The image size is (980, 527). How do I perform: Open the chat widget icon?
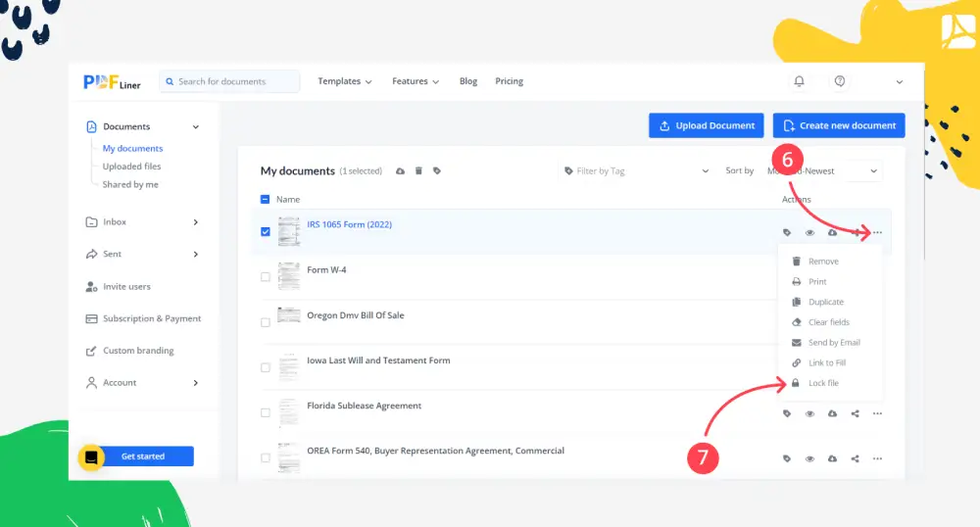click(91, 457)
